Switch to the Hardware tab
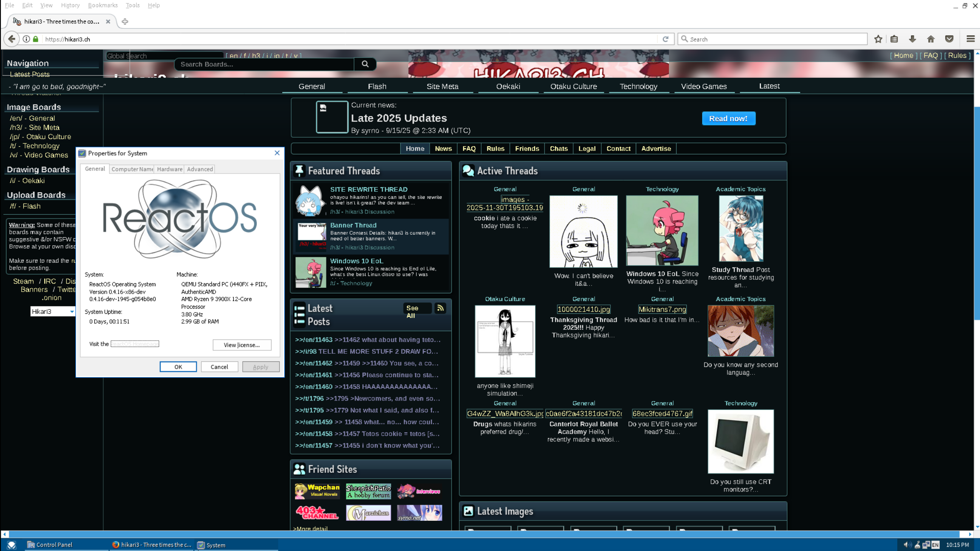Viewport: 980px width, 551px height. pos(170,169)
